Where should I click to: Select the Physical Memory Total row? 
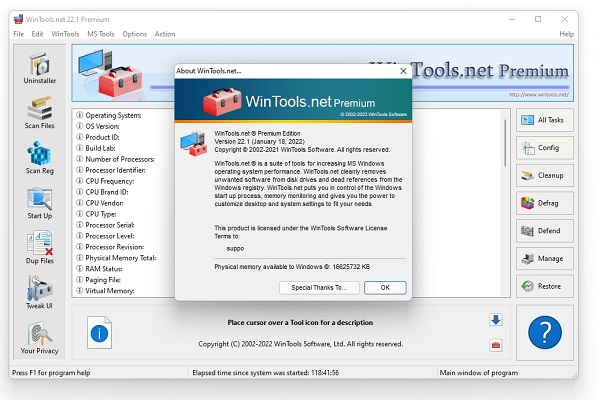click(116, 258)
